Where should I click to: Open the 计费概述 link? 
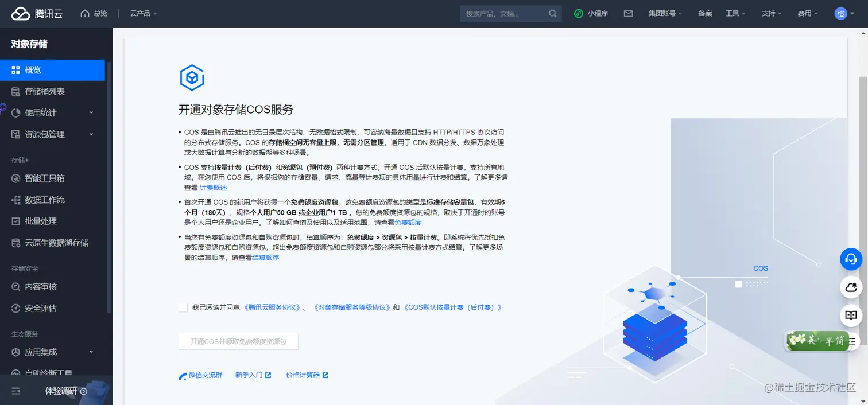(x=213, y=188)
